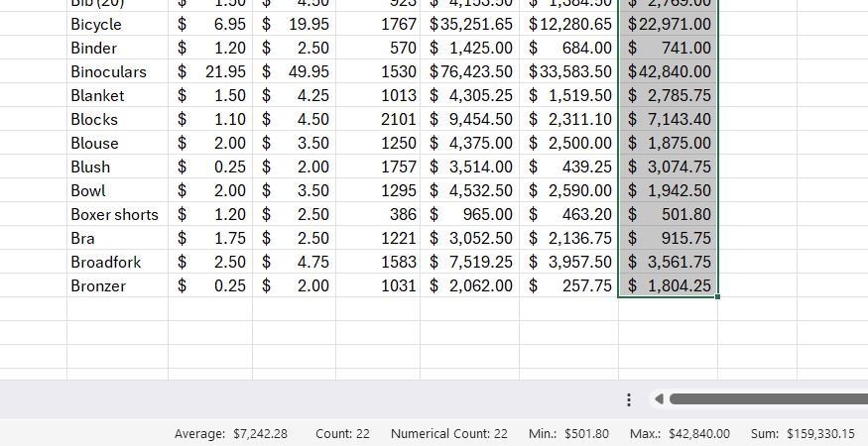868x446 pixels.
Task: Click the Max.: $42,840.00 status entry
Action: coord(680,434)
